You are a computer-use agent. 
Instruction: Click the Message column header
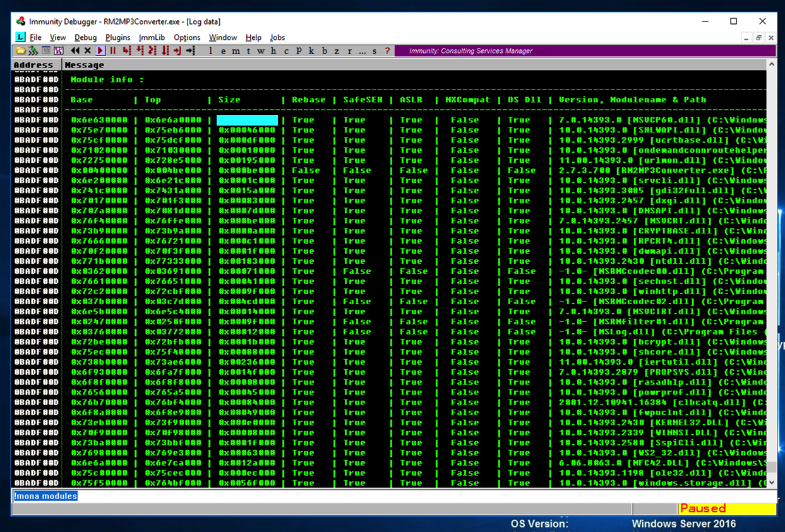414,64
